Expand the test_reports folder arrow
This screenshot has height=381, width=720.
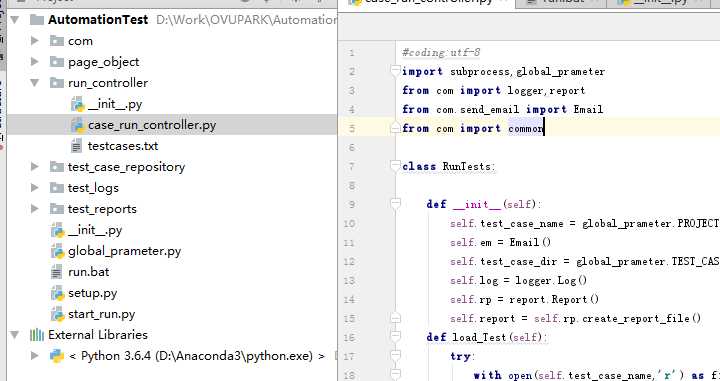[x=34, y=209]
